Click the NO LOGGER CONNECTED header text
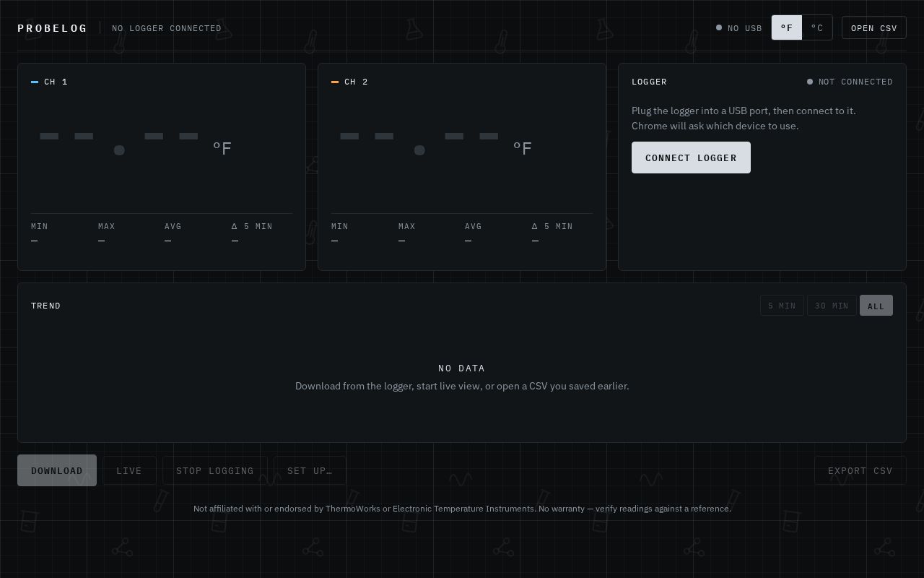 point(167,28)
